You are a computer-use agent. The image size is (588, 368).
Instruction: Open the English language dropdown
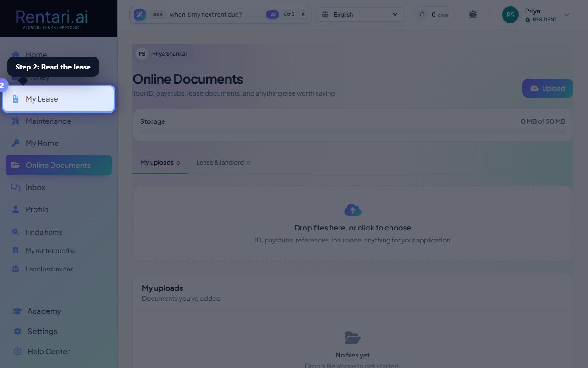[x=360, y=15]
